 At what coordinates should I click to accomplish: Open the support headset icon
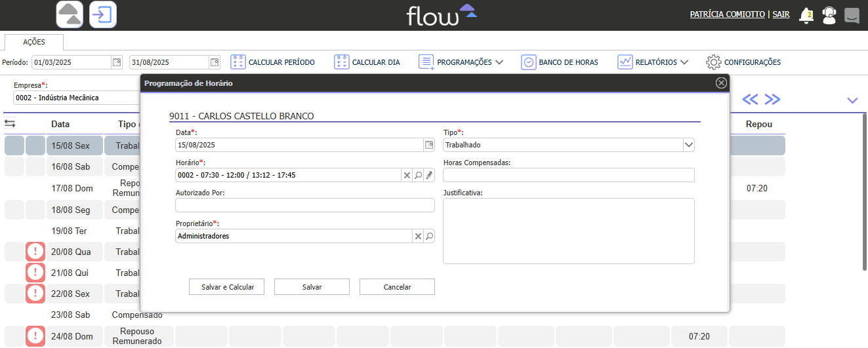(x=829, y=15)
